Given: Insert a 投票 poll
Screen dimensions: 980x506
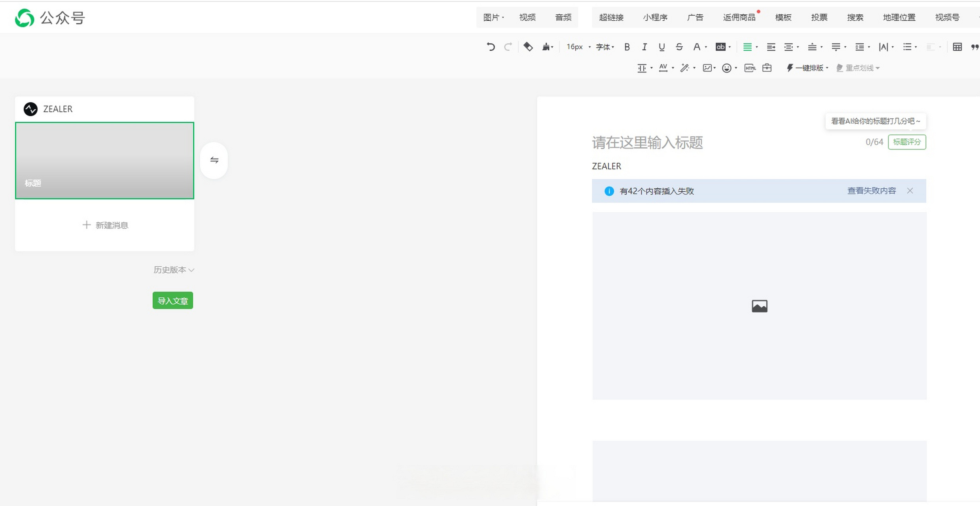Looking at the screenshot, I should 819,17.
